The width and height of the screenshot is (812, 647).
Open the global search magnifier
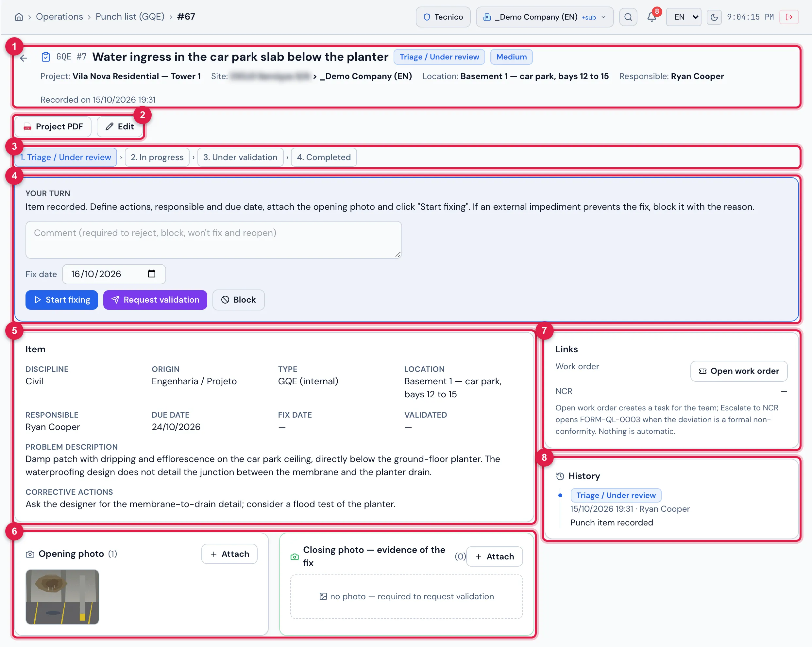628,17
